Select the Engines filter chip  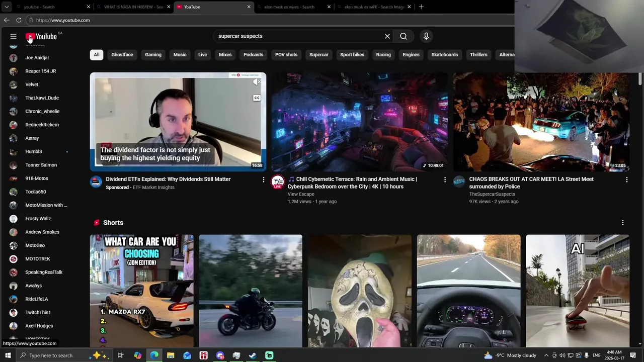tap(411, 55)
